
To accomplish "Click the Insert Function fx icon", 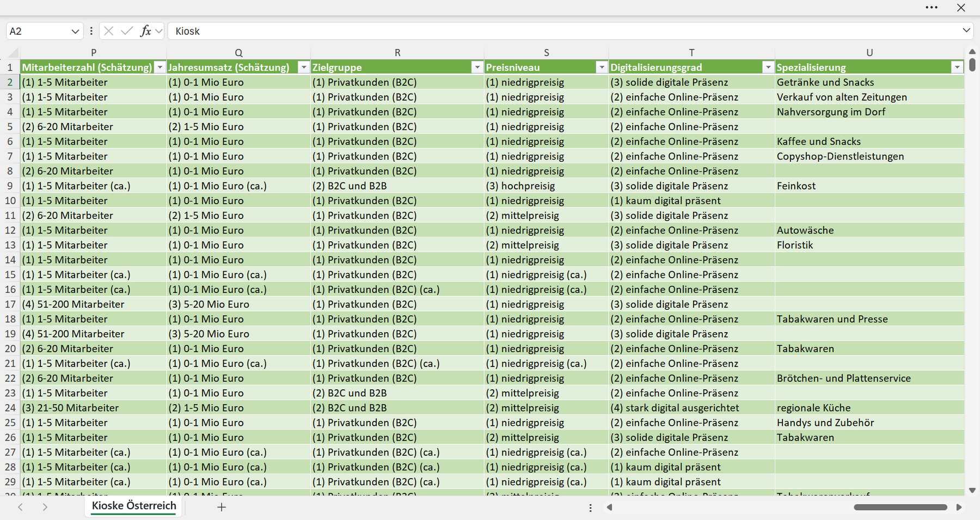I will point(145,31).
